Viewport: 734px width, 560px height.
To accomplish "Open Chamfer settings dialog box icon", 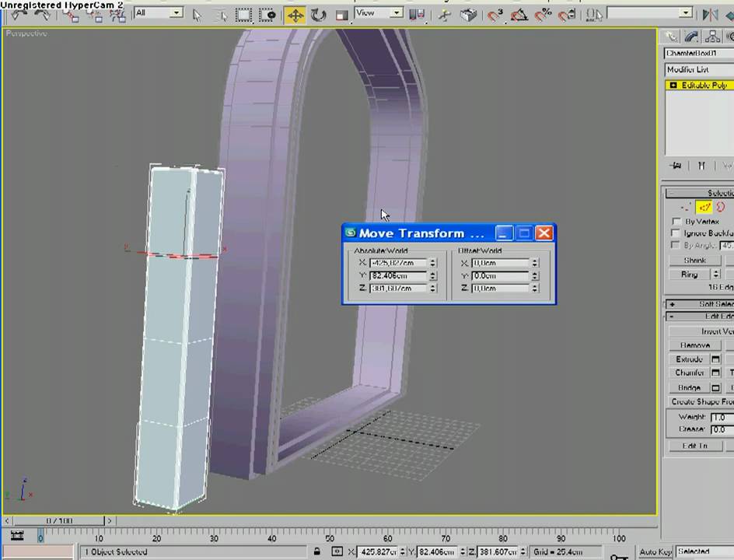I will coord(715,373).
